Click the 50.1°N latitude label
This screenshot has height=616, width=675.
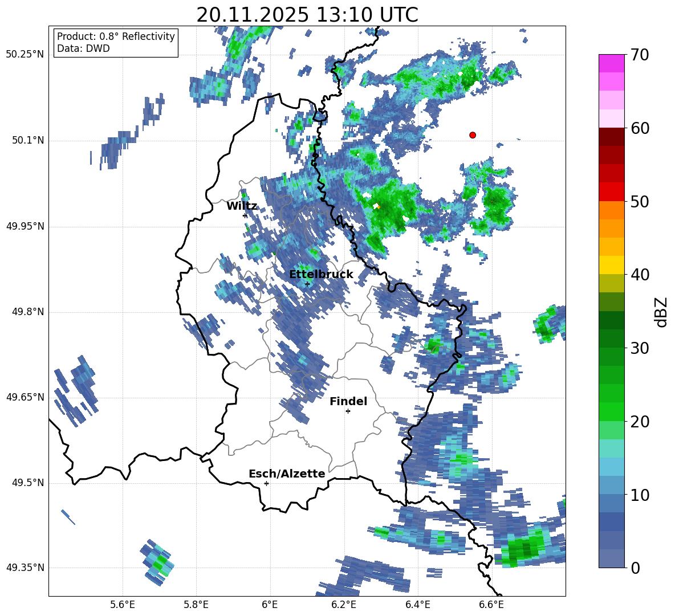coord(29,140)
